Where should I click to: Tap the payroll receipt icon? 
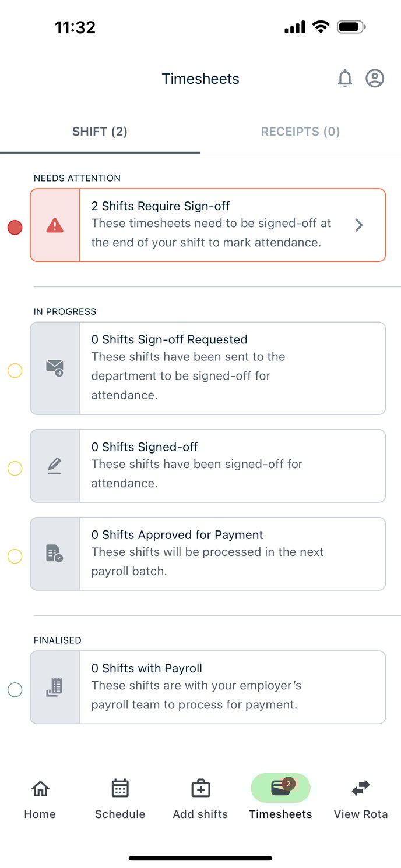point(55,688)
